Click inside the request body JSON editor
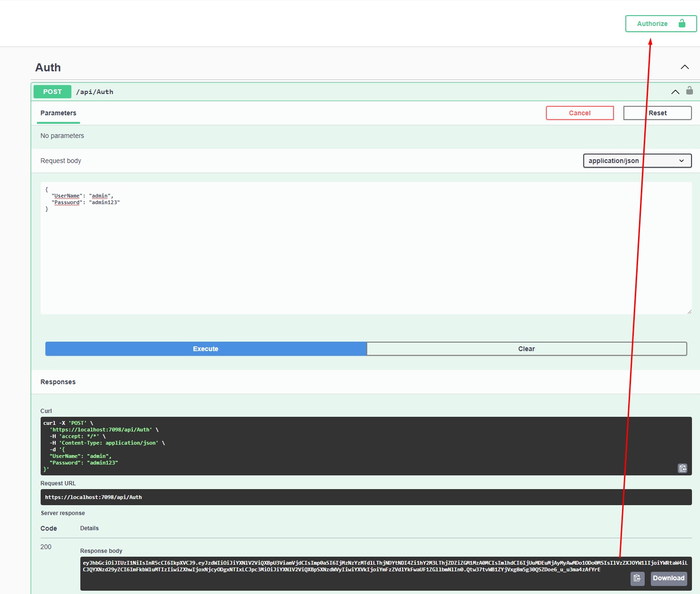This screenshot has width=700, height=594. point(366,248)
